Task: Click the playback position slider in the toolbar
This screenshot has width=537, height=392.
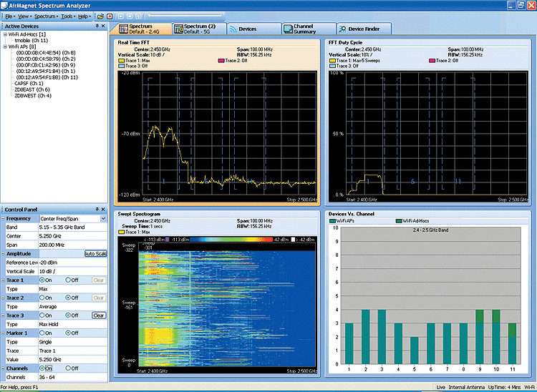Action: [x=185, y=16]
